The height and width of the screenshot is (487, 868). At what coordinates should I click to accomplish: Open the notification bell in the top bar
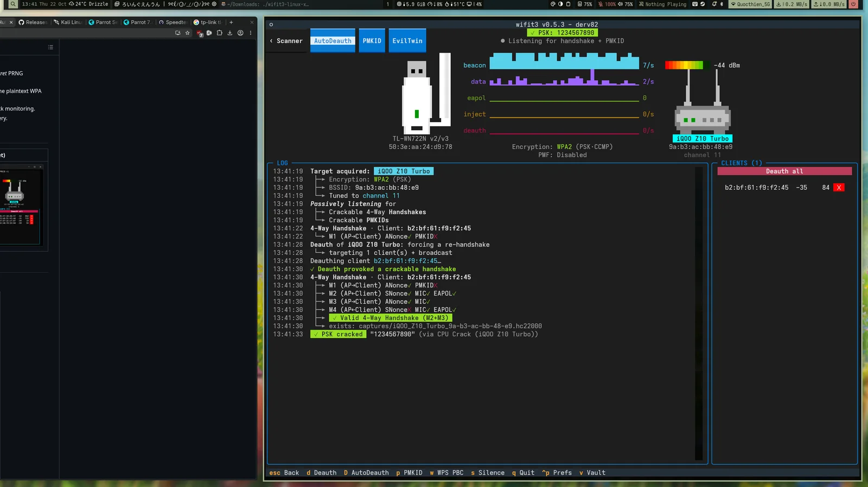coord(714,4)
